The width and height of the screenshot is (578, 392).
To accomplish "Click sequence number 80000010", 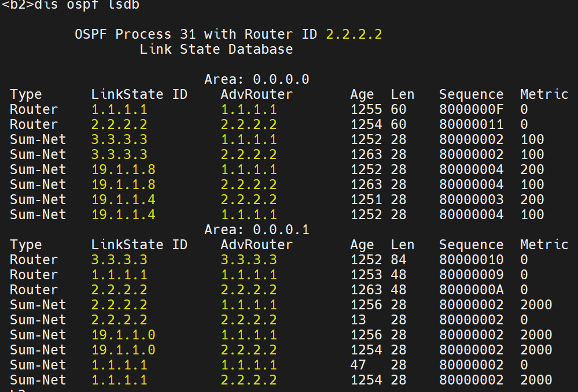I will [x=471, y=260].
